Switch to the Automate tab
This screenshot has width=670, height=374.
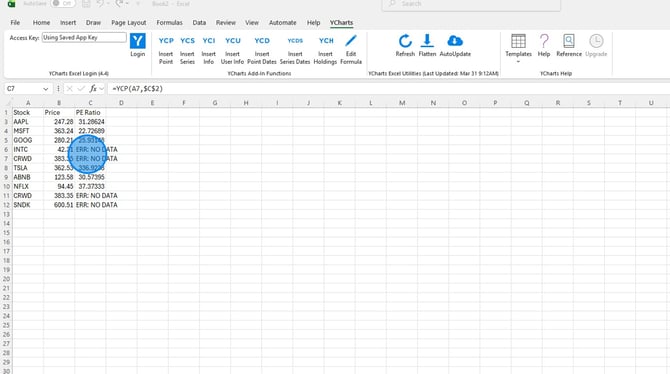point(282,22)
